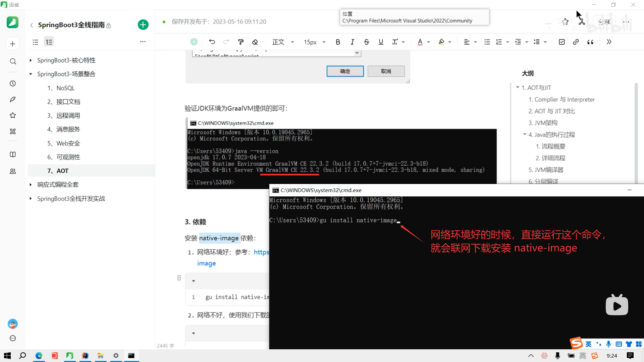Image resolution: width=644 pixels, height=362 pixels.
Task: Click the 确定 button in dialog
Action: (345, 71)
